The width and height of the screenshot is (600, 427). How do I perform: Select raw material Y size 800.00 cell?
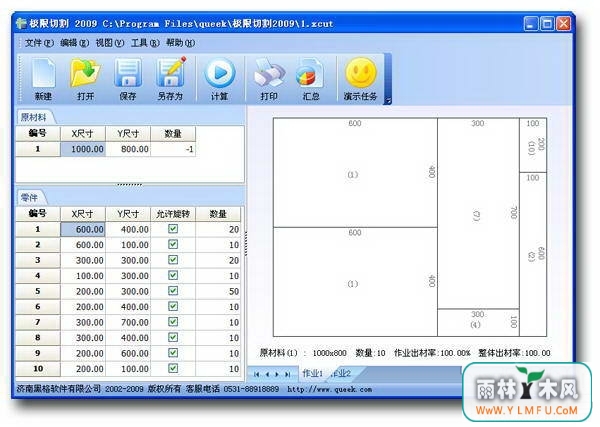(x=128, y=149)
